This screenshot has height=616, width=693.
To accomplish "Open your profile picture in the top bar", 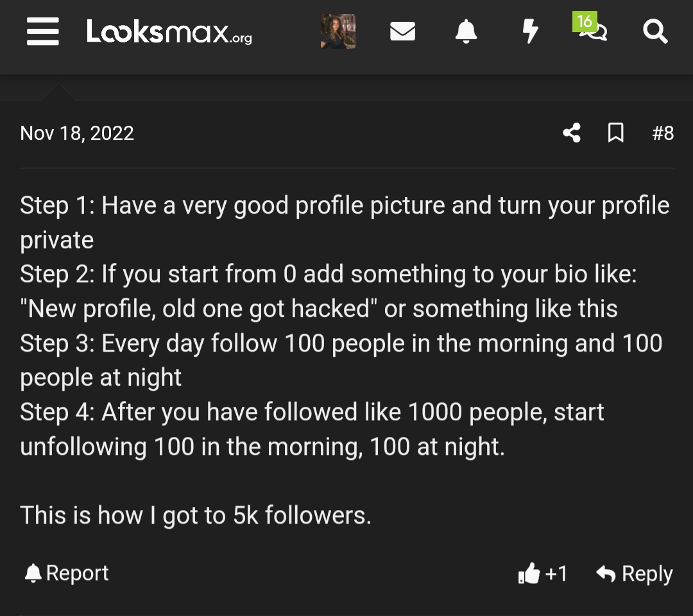I will (x=338, y=31).
